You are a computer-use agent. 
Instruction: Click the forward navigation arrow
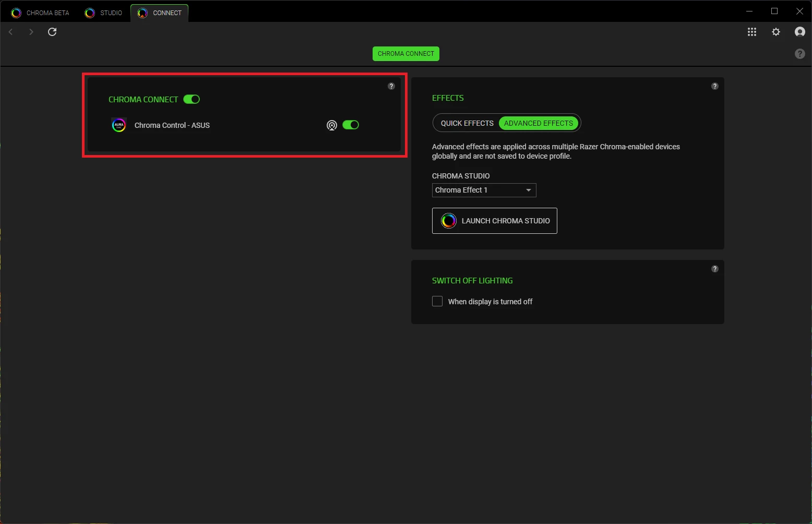coord(31,32)
